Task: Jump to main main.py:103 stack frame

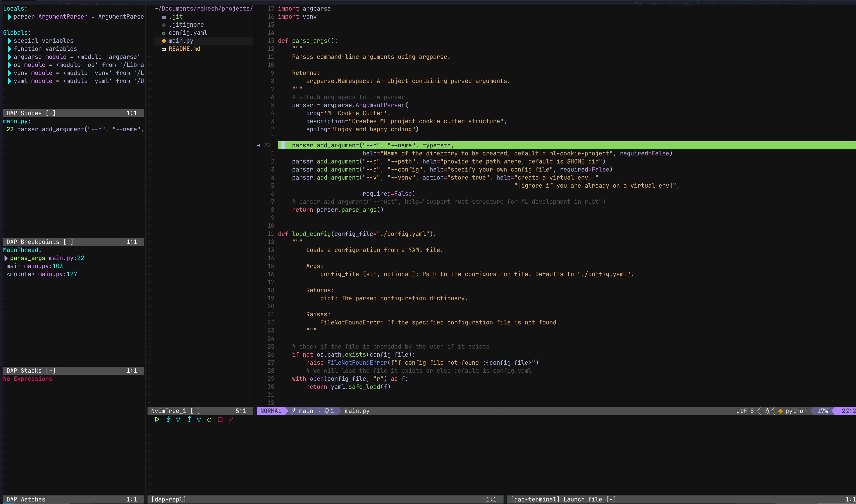Action: [x=34, y=266]
